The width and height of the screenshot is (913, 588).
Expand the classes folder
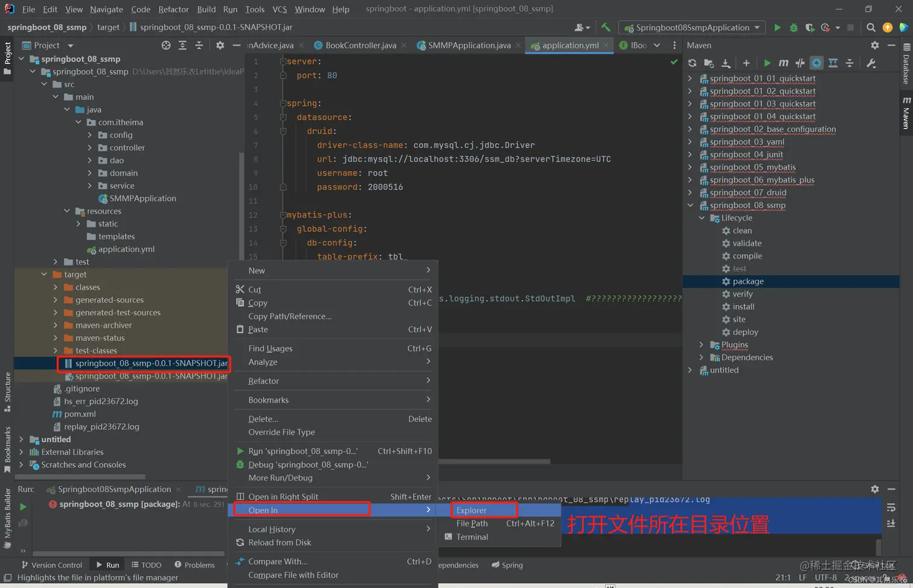pos(56,287)
